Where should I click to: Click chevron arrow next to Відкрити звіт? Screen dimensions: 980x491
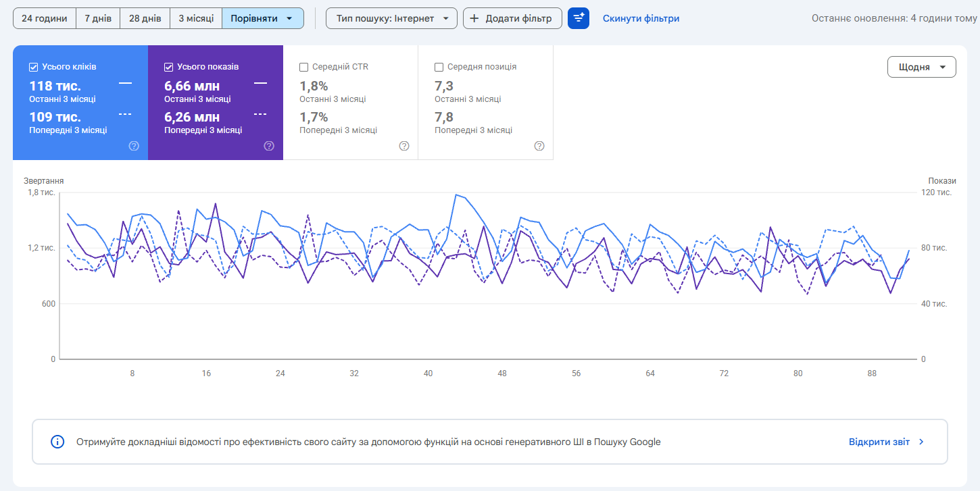921,442
